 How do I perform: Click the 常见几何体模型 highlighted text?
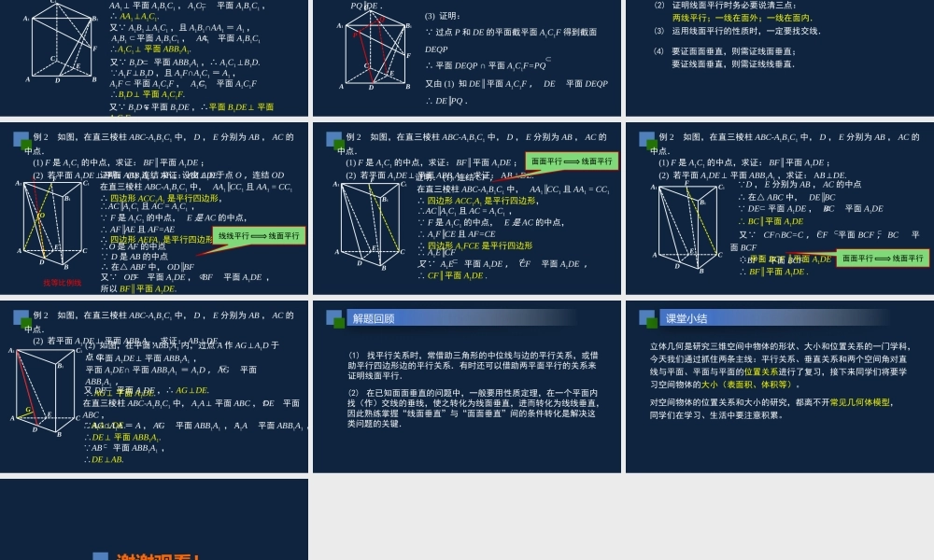[859, 400]
